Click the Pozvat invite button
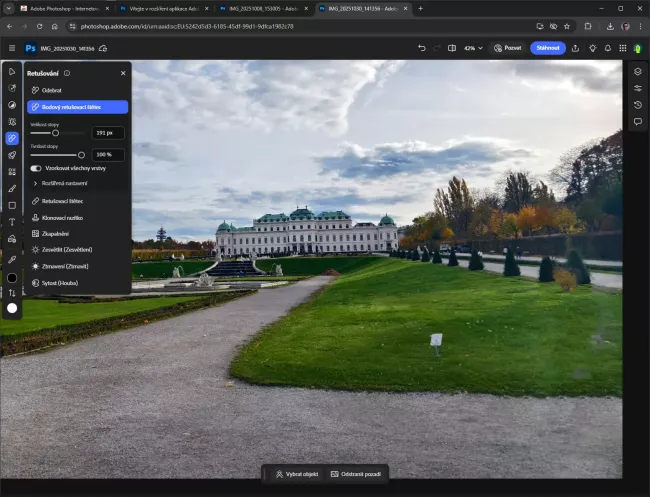 coord(507,48)
